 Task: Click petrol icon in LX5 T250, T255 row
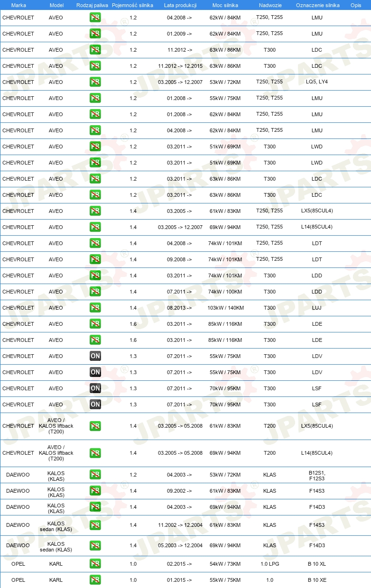95,211
